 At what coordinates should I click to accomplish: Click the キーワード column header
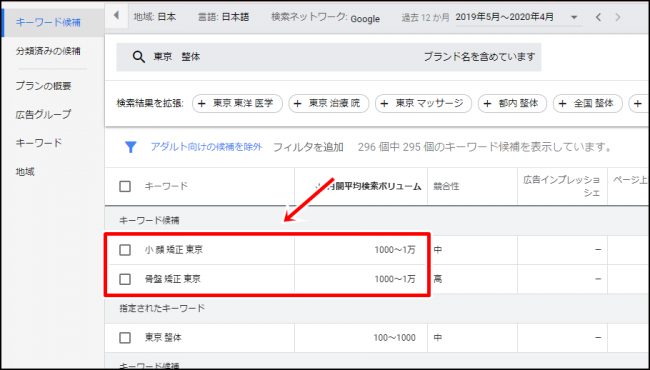coord(166,186)
